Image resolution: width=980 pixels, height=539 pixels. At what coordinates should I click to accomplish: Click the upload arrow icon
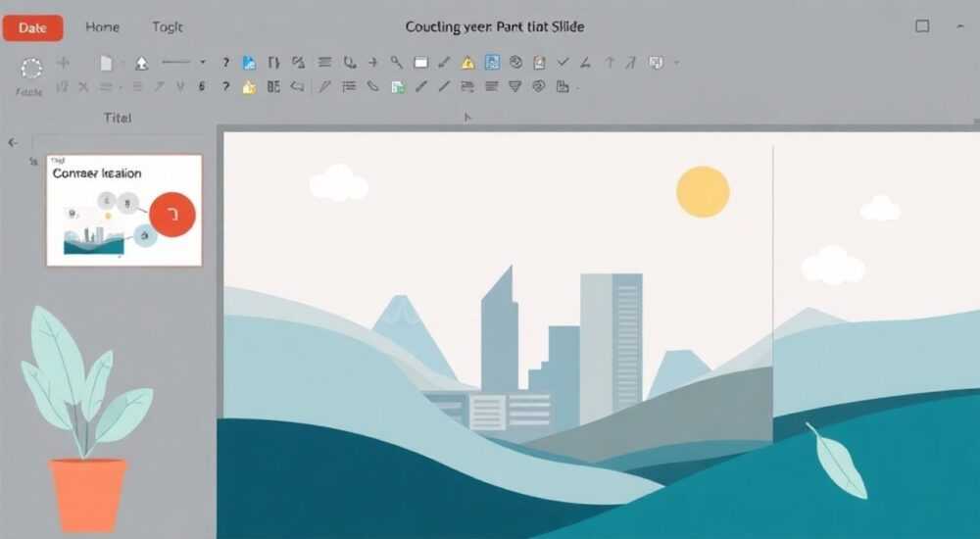point(142,63)
